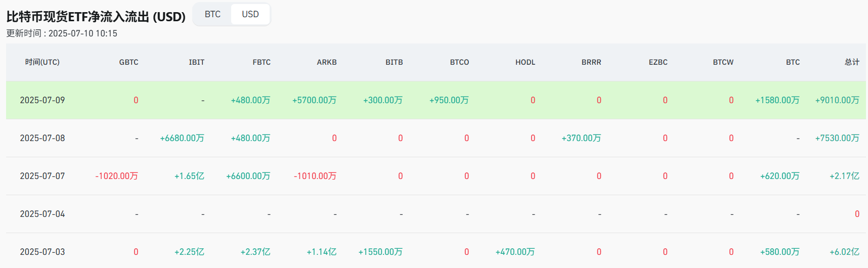Select the 2025-07-09 date row
Viewport: 868px width, 268px height.
pyautogui.click(x=42, y=100)
